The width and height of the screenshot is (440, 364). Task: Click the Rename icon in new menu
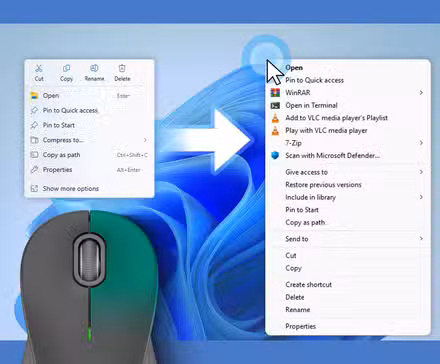tap(94, 69)
